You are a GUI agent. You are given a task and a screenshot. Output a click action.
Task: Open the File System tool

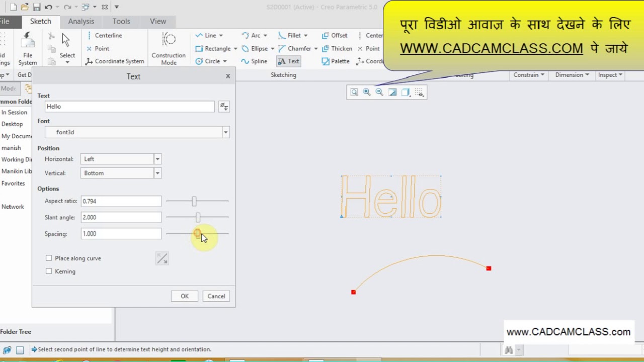[x=28, y=49]
